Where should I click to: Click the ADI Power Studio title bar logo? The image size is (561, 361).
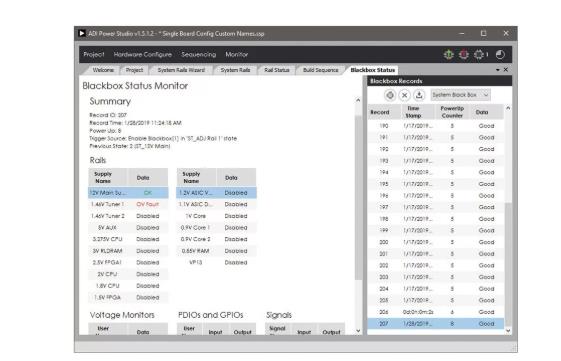pyautogui.click(x=82, y=33)
